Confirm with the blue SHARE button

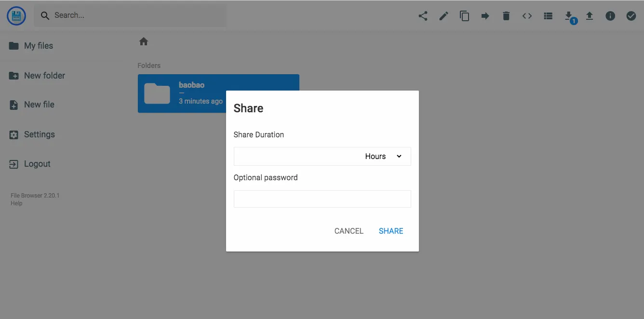(391, 231)
